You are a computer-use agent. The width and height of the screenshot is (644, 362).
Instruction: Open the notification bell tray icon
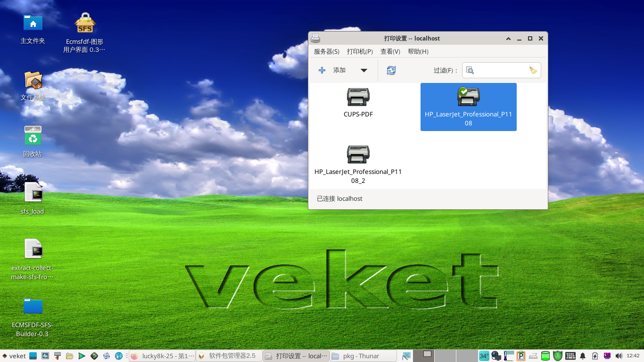tap(582, 356)
